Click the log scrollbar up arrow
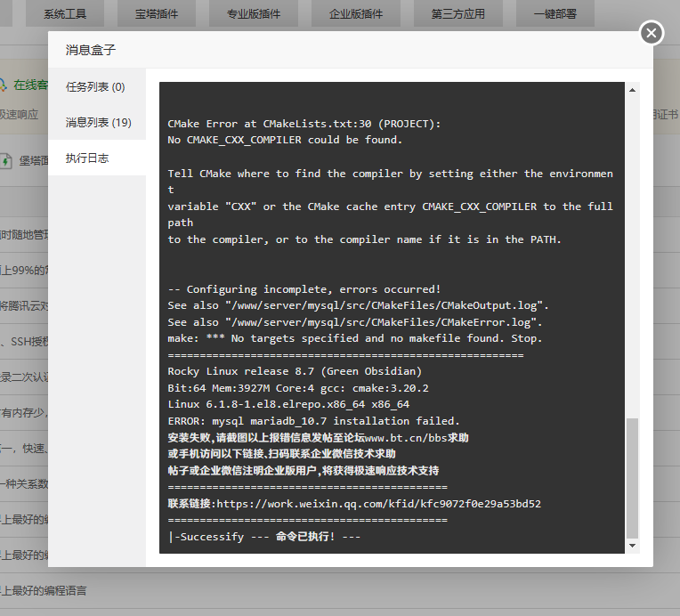 [x=632, y=90]
